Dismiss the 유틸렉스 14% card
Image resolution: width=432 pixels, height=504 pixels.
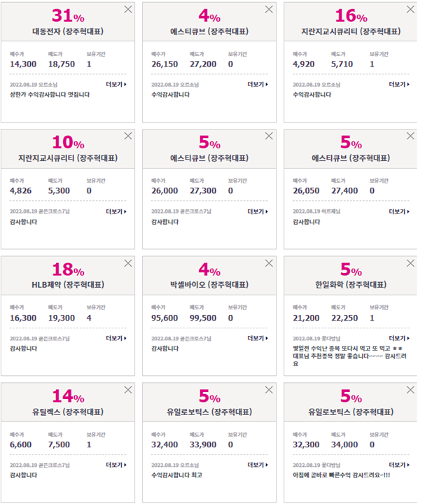tap(128, 390)
